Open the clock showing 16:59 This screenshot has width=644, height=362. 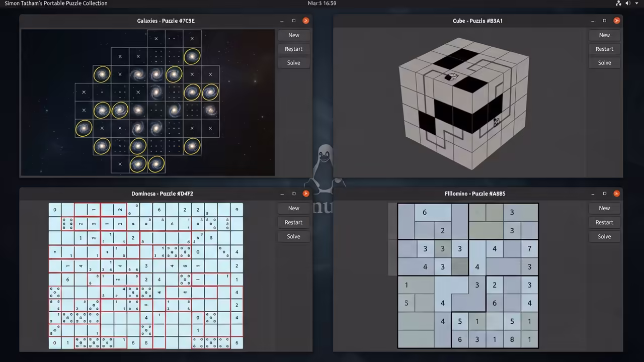(322, 3)
